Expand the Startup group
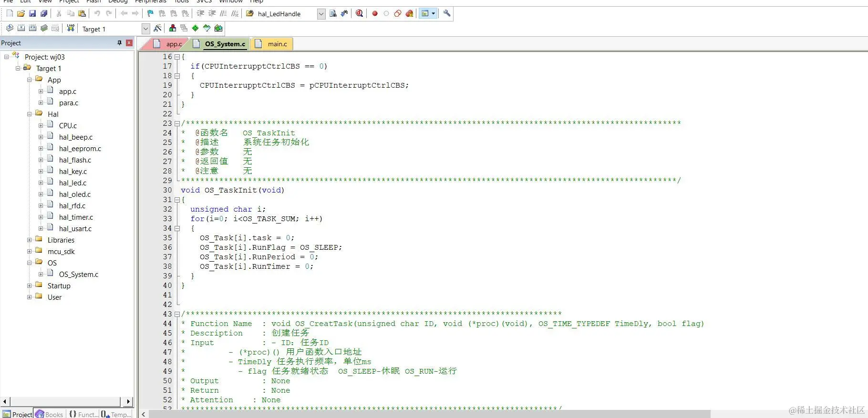Screen dimensions: 868x418 (29, 286)
